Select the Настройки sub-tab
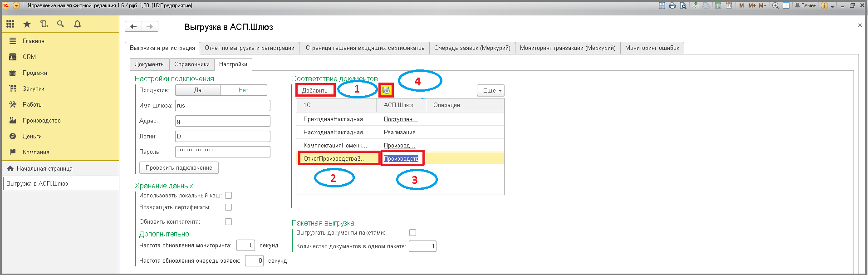Screen dimensions: 868x275 [x=233, y=64]
